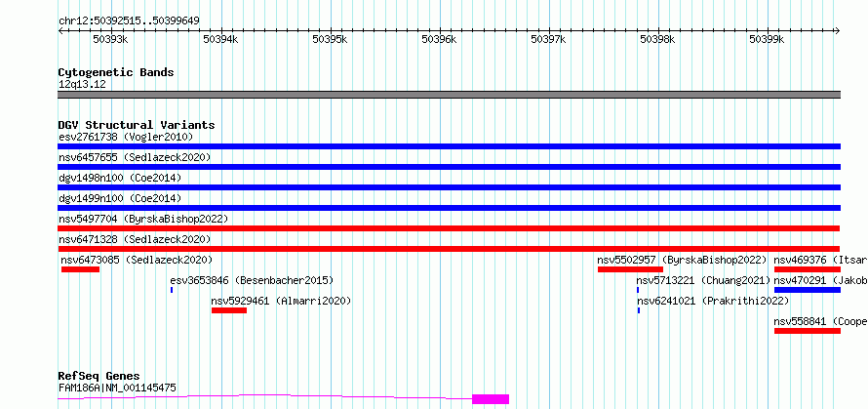Select the nsv6457655 (Sedlazeck2020) blue bar
The height and width of the screenshot is (409, 868).
click(x=449, y=167)
